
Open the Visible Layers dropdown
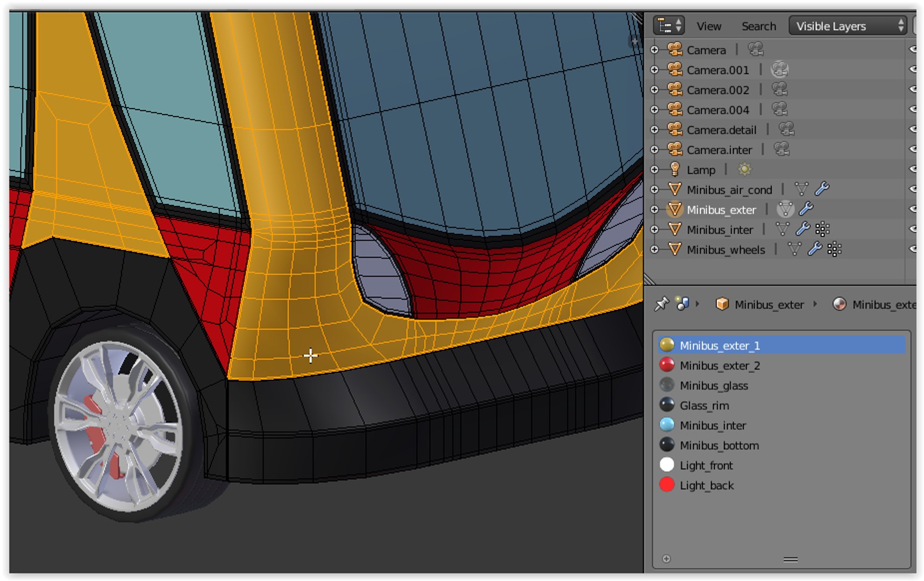(848, 26)
